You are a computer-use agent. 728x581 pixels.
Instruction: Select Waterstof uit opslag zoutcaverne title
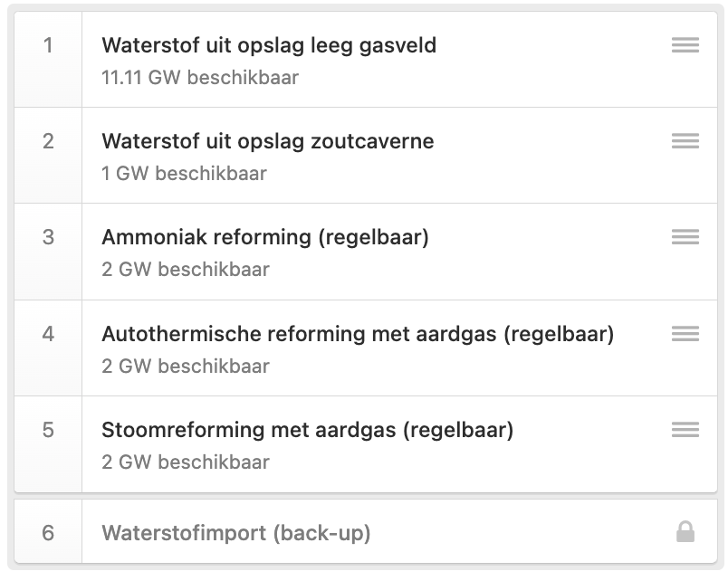(x=268, y=141)
